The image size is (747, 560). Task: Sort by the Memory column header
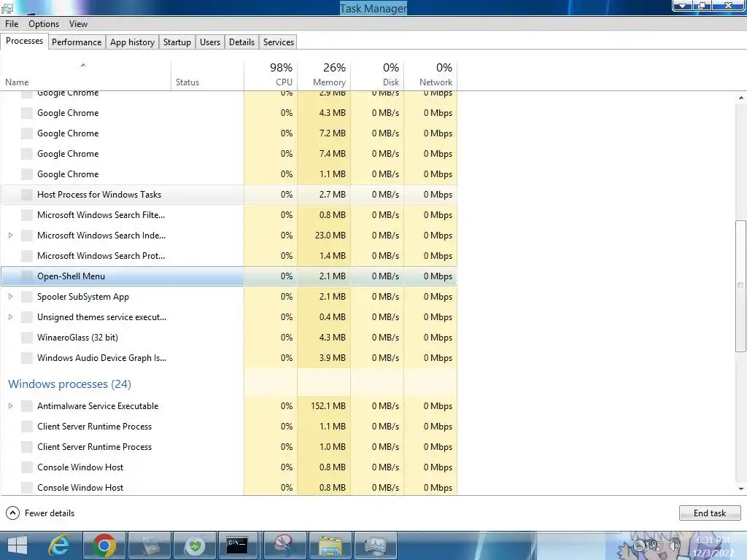[324, 75]
